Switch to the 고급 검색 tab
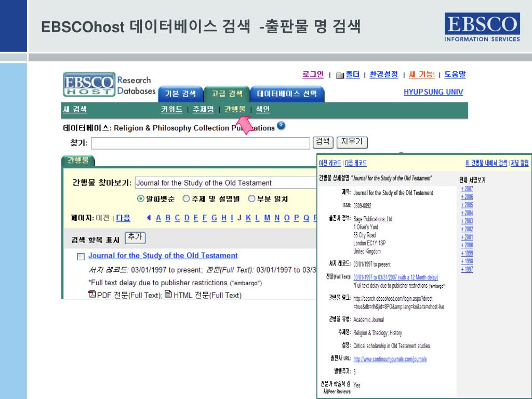 [x=227, y=94]
